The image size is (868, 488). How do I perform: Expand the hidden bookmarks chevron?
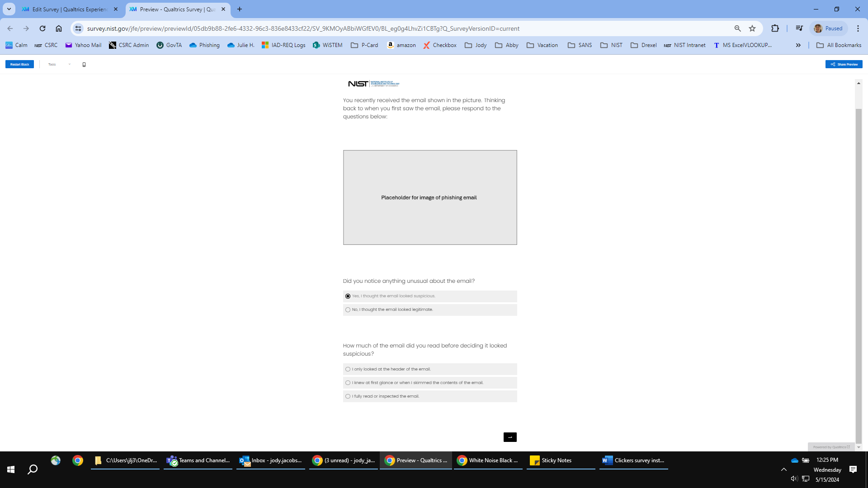coord(798,45)
